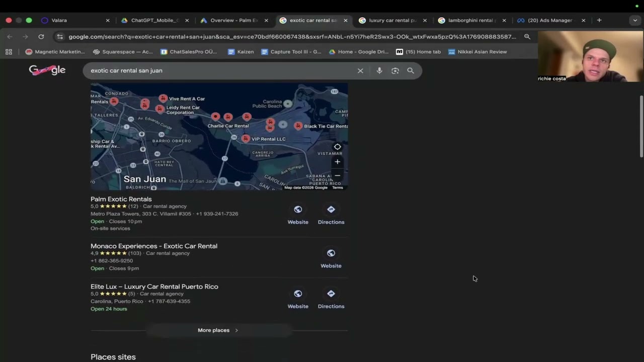Open Elite Lux Luxury Car Rental listing
This screenshot has width=644, height=362.
(x=154, y=287)
